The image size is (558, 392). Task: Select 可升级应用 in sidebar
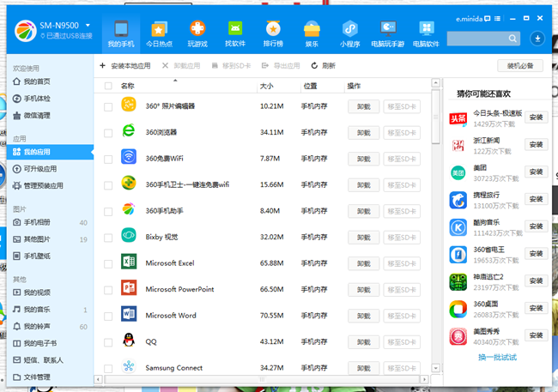[x=34, y=169]
